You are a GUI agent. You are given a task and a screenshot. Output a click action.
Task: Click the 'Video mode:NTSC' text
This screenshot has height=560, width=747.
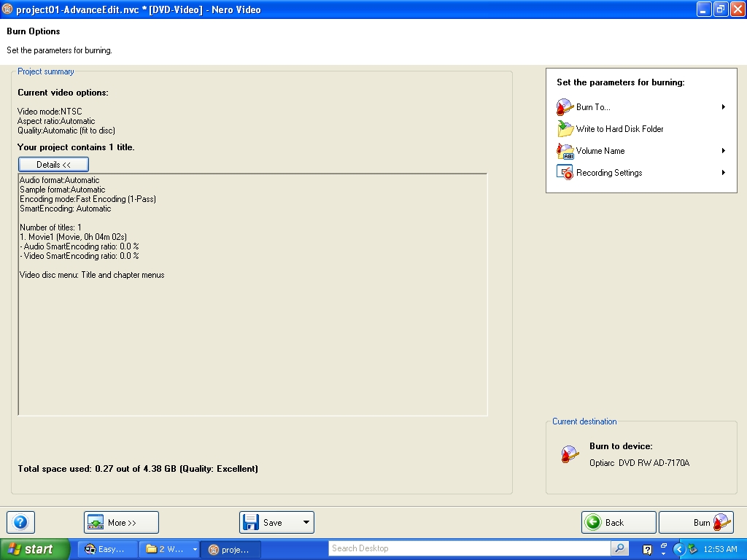[50, 112]
